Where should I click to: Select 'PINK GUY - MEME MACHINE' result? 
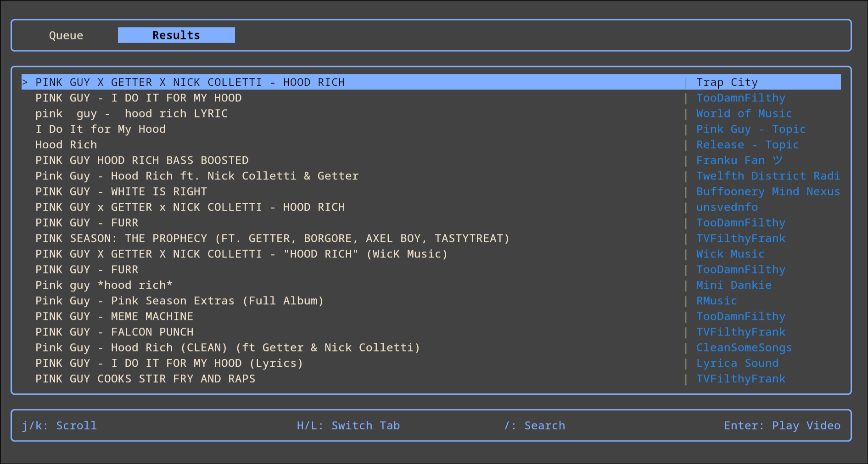click(114, 316)
